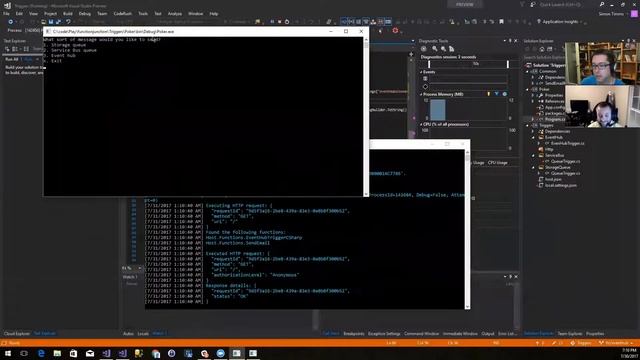Collapse the ServiceBus folder
The width and height of the screenshot is (640, 360).
(x=533, y=156)
